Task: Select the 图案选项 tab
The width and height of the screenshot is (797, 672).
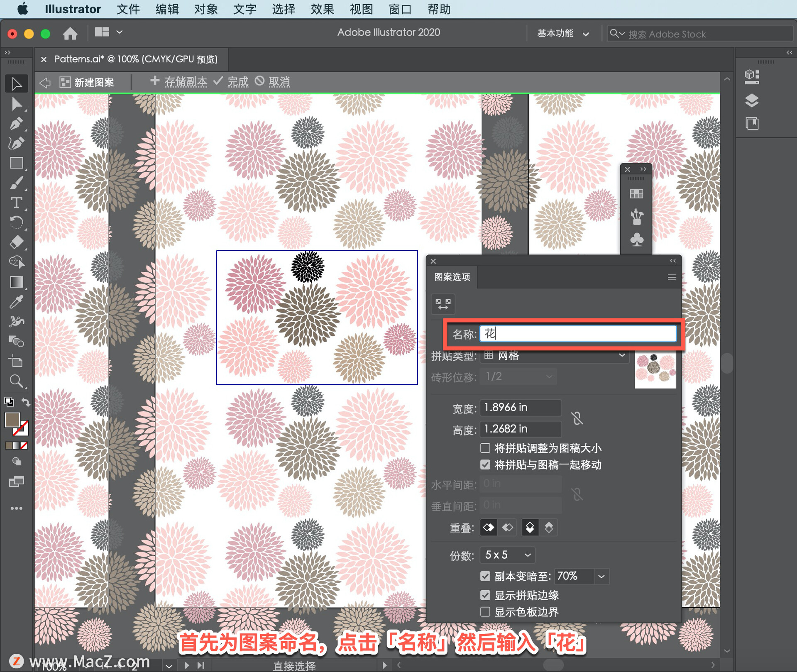Action: pyautogui.click(x=452, y=277)
